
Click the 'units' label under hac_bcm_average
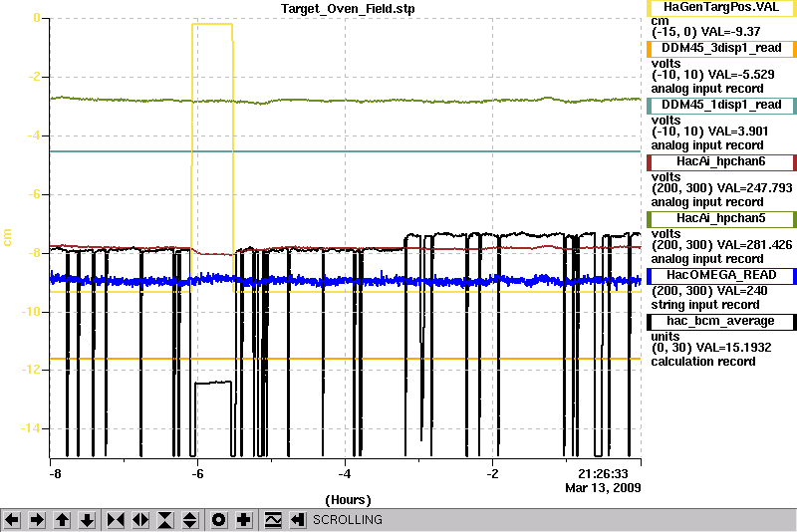[x=664, y=337]
